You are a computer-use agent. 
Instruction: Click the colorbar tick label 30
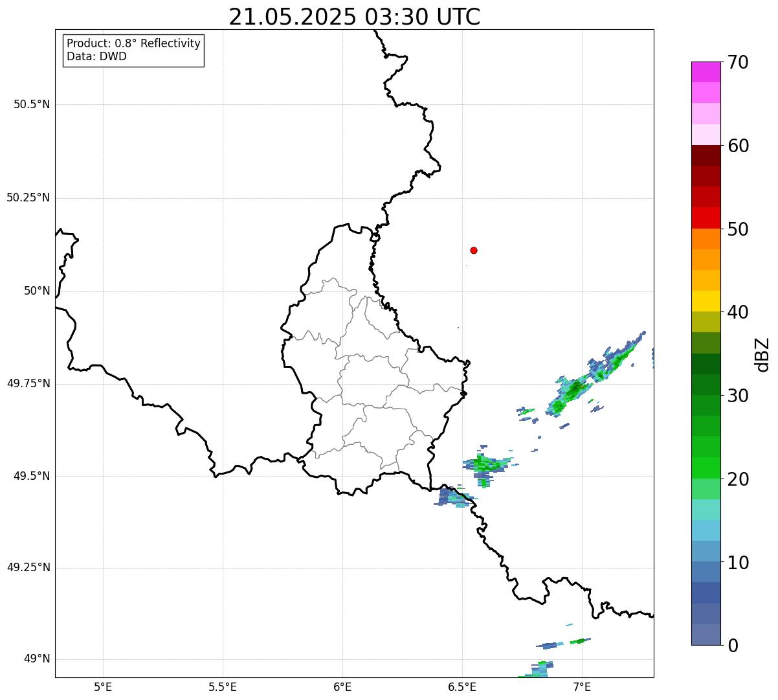738,396
